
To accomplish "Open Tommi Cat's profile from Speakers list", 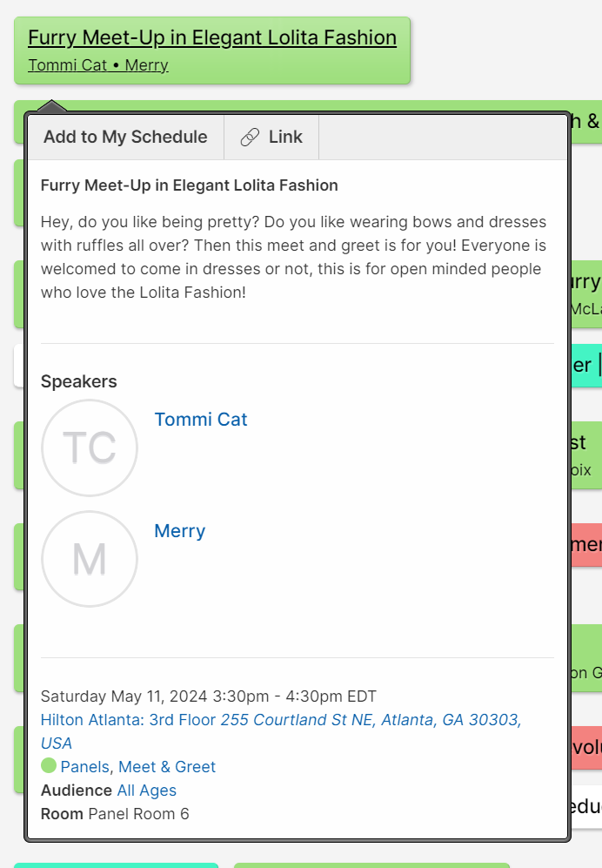I will (201, 420).
